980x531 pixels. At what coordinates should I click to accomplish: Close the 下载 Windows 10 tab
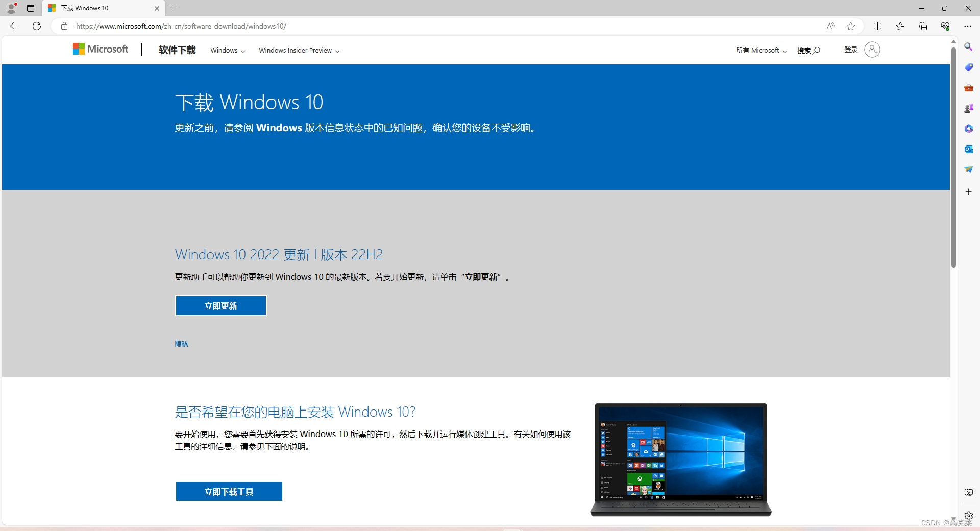pos(157,8)
